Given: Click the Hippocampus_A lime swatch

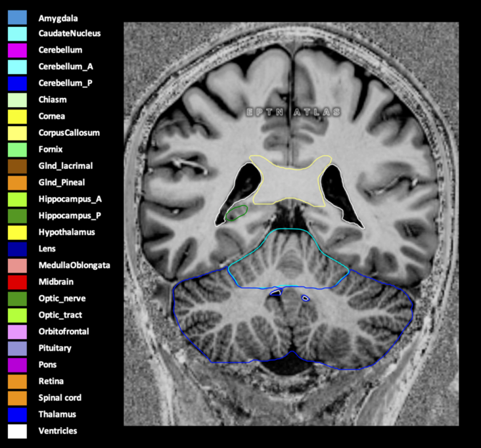Looking at the screenshot, I should 17,200.
